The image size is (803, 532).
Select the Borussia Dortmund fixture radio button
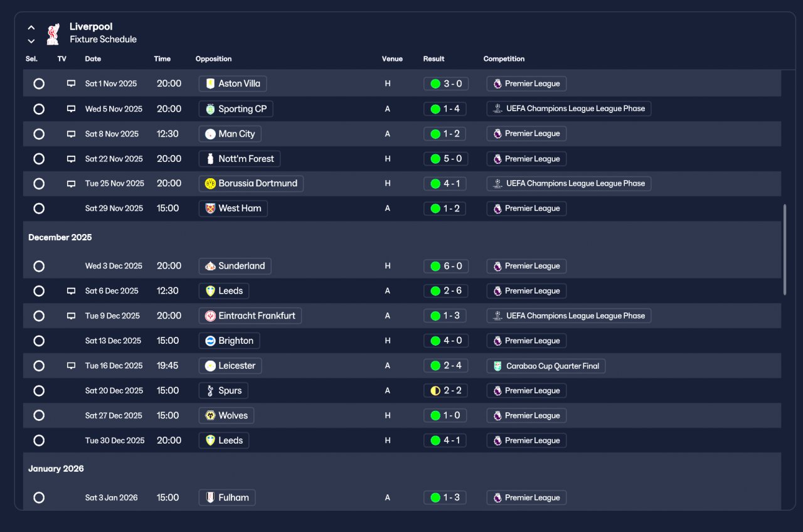[39, 184]
